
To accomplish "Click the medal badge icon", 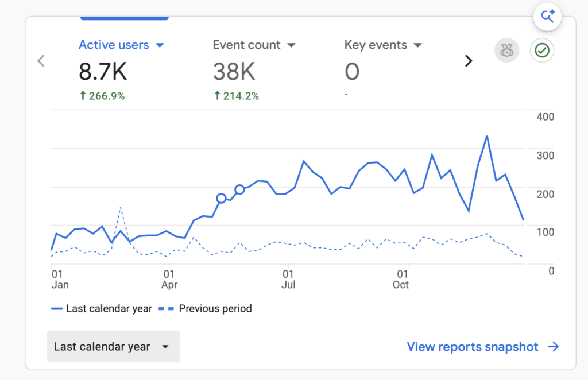I will point(506,50).
